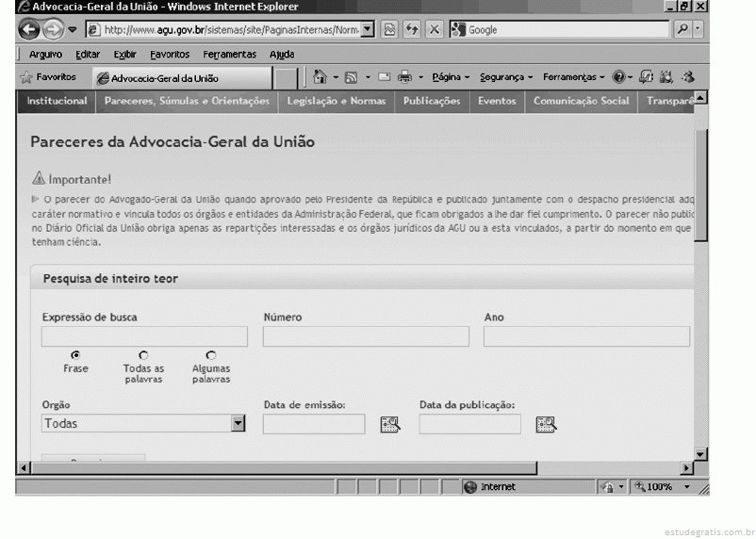Open the Orgão Todas dropdown
Viewport: 756px width, 539px height.
[x=143, y=423]
